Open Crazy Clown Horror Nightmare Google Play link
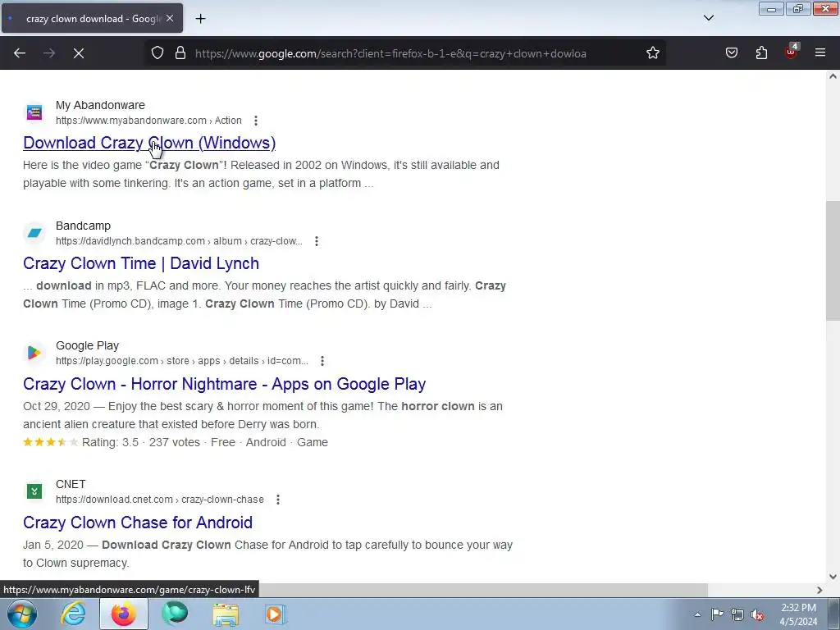The image size is (840, 630). coord(225,384)
